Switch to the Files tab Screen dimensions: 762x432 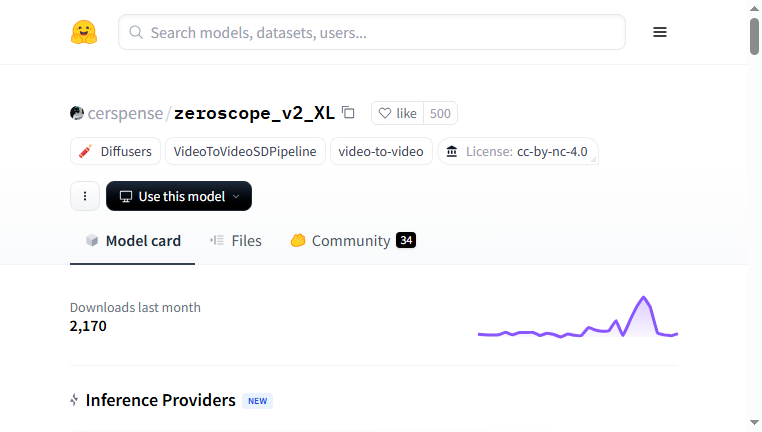[236, 241]
